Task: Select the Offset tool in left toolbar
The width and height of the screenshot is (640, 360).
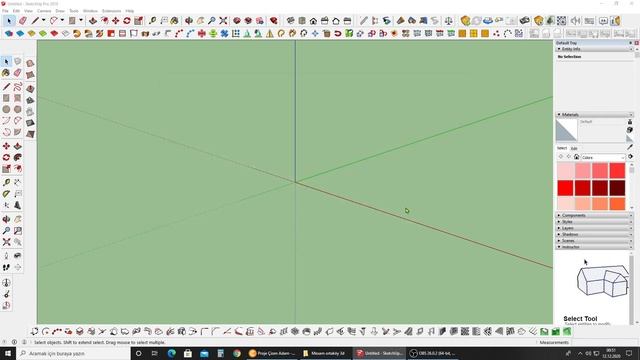Action: point(18,169)
